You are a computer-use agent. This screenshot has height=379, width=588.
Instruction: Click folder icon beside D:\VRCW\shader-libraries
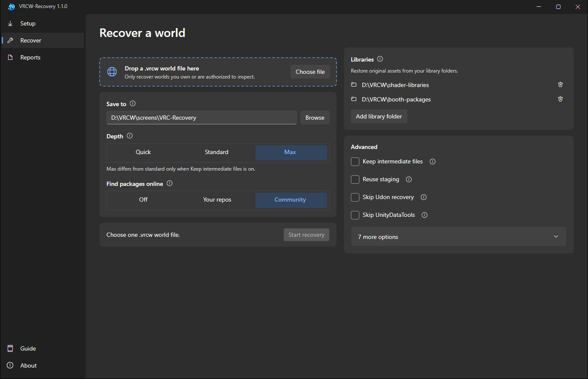click(x=354, y=85)
